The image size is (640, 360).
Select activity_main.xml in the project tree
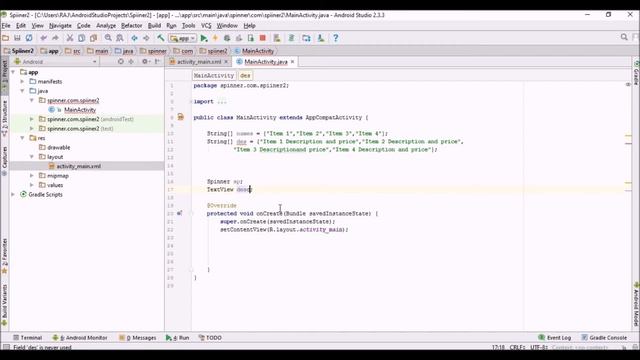pos(78,166)
